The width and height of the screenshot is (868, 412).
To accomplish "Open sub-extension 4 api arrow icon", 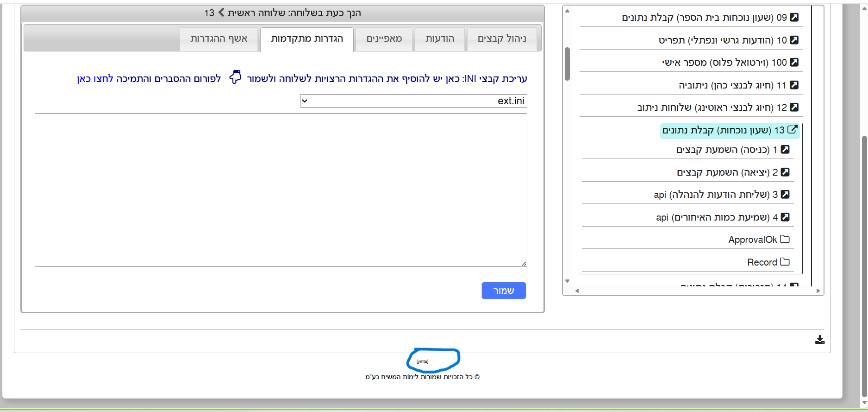I will 785,217.
